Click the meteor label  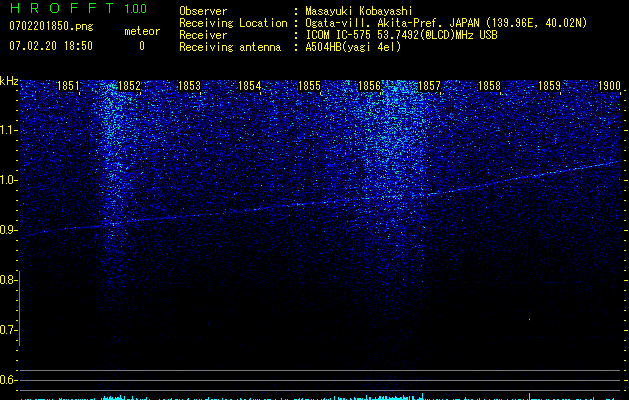click(142, 31)
